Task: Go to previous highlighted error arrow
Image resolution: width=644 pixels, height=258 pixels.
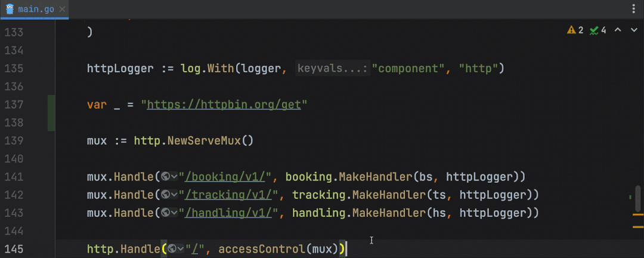Action: (618, 30)
